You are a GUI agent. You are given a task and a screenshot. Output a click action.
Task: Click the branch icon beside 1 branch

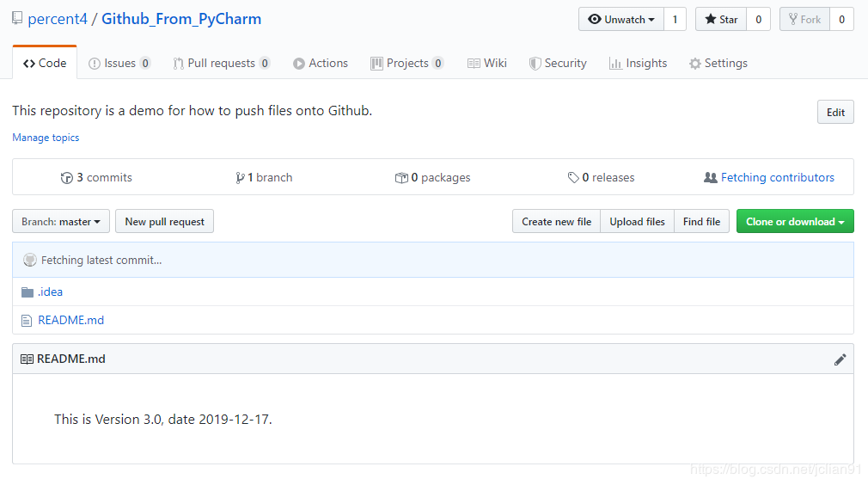pyautogui.click(x=240, y=178)
